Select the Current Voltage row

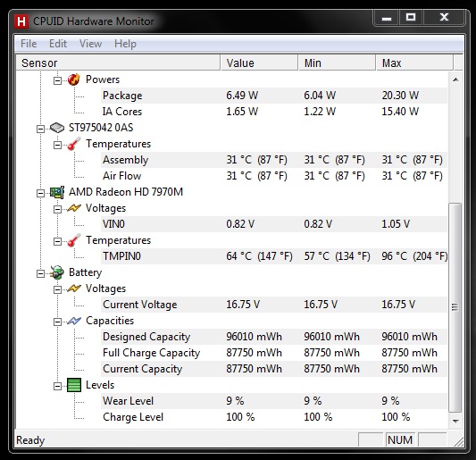[x=274, y=305]
